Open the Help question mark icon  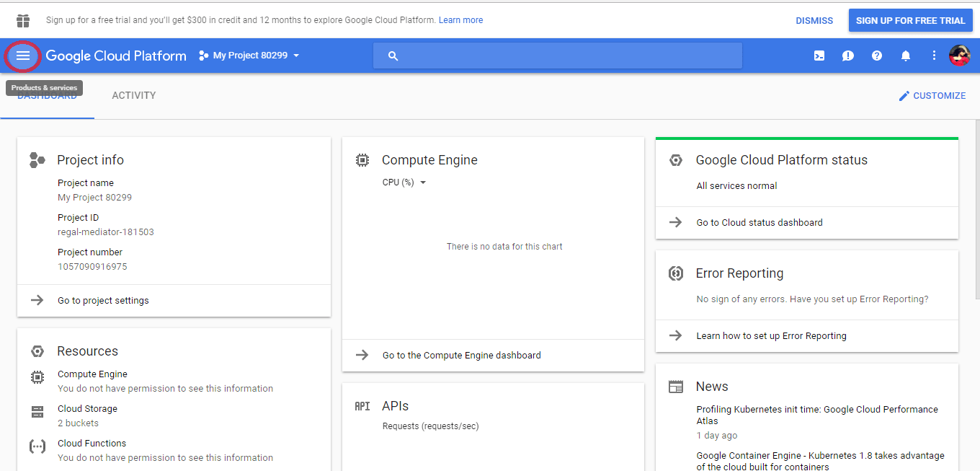[x=877, y=56]
